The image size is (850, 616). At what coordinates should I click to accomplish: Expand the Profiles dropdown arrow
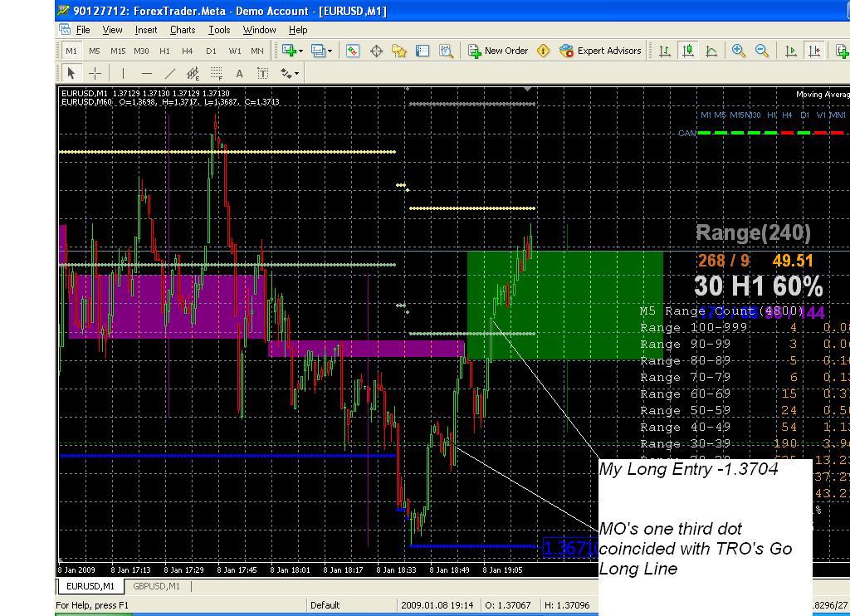pos(330,51)
